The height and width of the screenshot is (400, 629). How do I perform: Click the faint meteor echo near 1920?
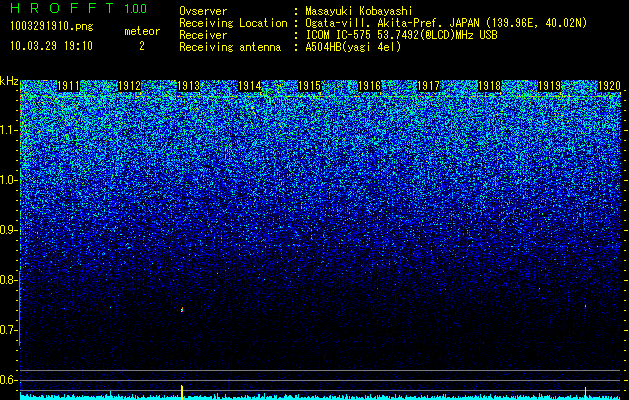[585, 306]
